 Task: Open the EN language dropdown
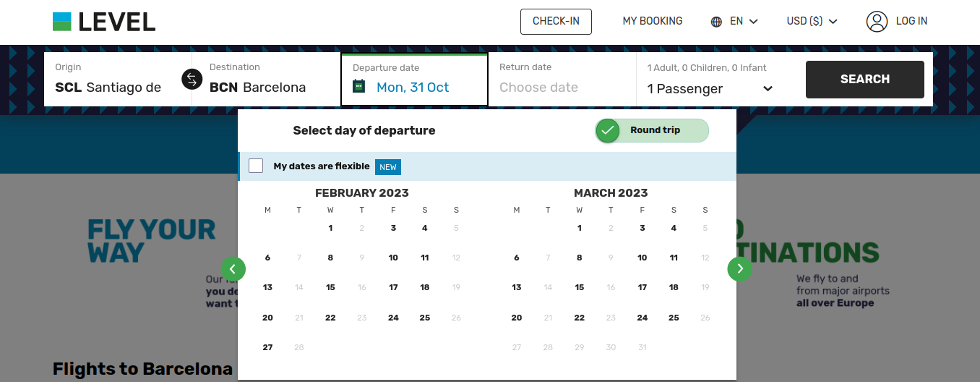click(735, 22)
